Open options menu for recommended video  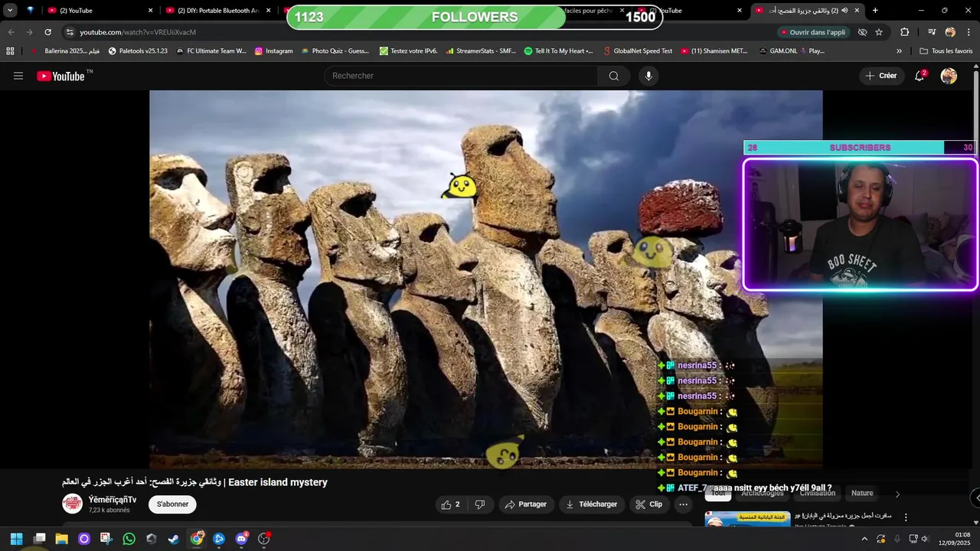tap(906, 518)
